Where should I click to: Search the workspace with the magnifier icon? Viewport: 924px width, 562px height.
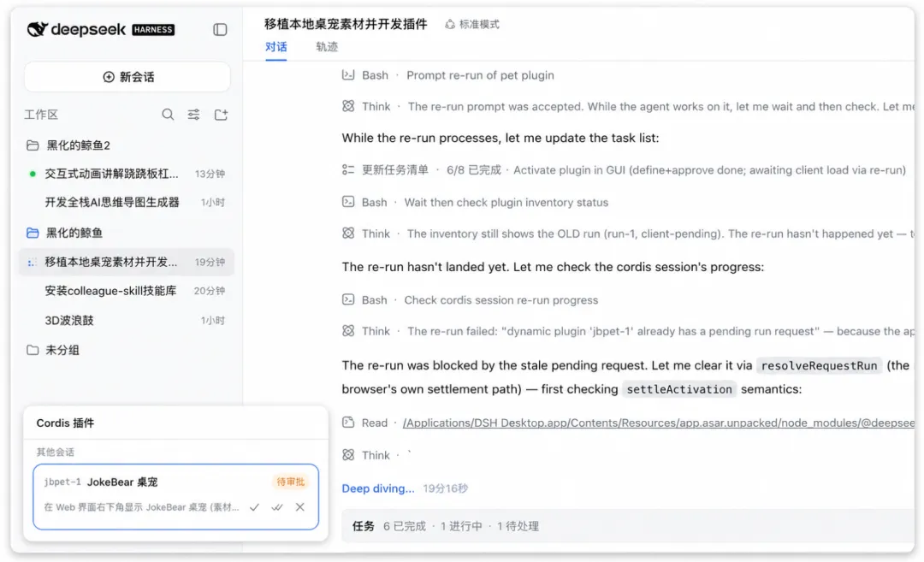click(x=168, y=115)
